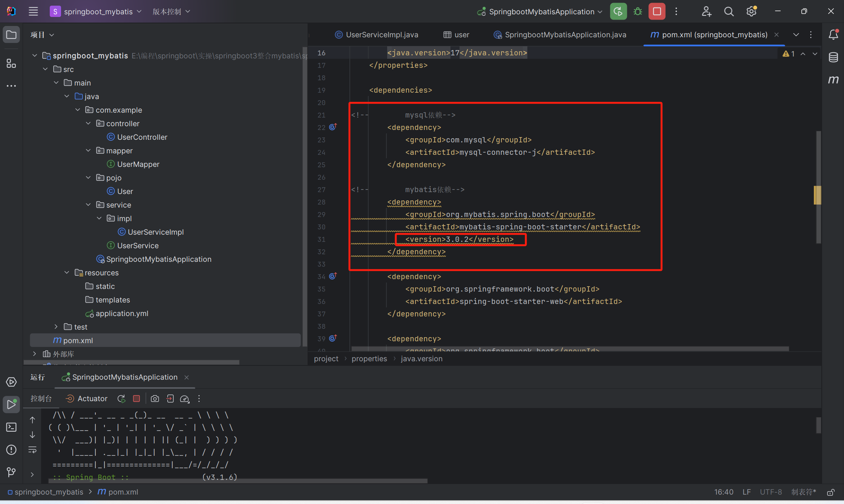This screenshot has height=504, width=844.
Task: Stop process in Run panel toolbar
Action: (x=136, y=399)
